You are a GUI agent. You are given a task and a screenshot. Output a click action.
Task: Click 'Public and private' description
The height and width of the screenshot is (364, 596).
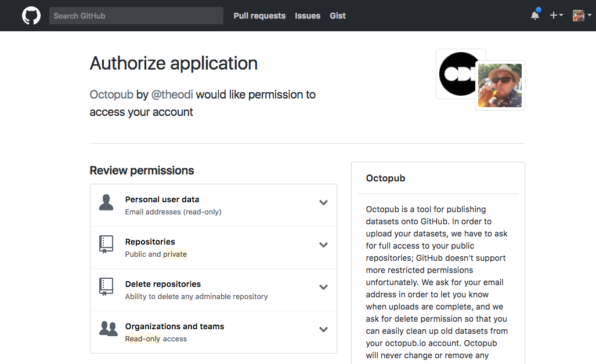pyautogui.click(x=156, y=254)
